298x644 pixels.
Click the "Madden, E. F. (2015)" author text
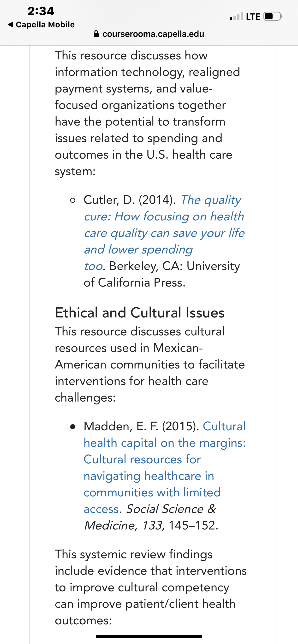click(x=141, y=426)
